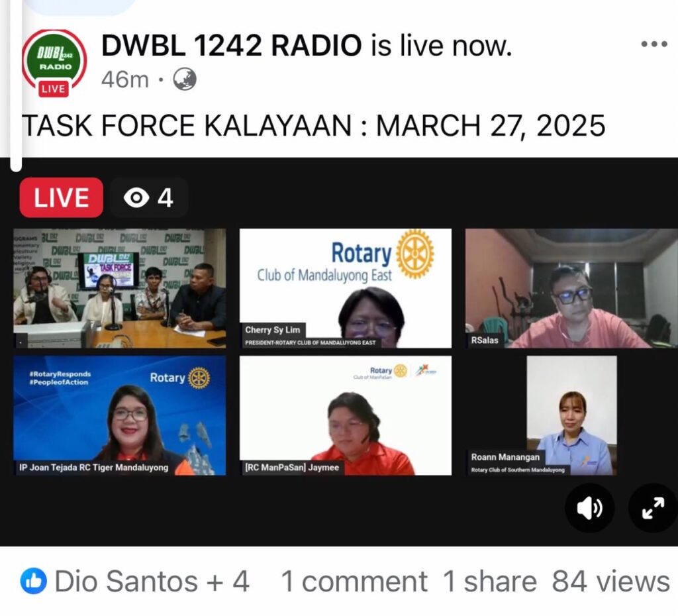This screenshot has height=616, width=678.
Task: Click the 46m post timestamp
Action: (x=125, y=79)
